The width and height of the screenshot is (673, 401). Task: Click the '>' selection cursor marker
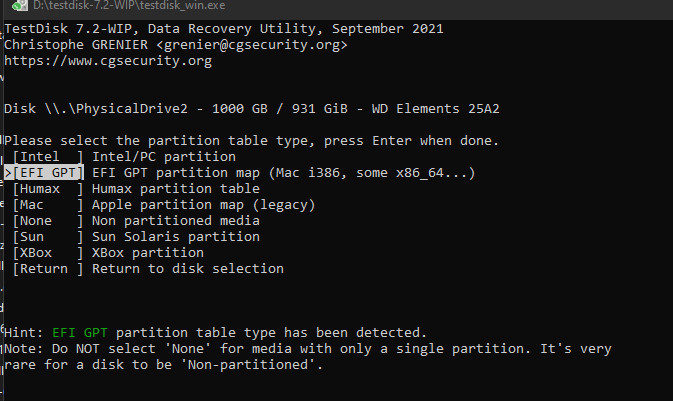[x=8, y=173]
